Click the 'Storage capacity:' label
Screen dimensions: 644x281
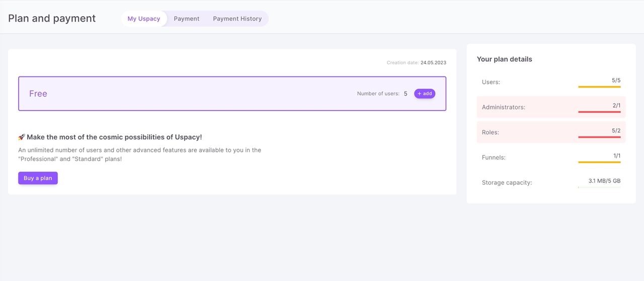tap(507, 182)
